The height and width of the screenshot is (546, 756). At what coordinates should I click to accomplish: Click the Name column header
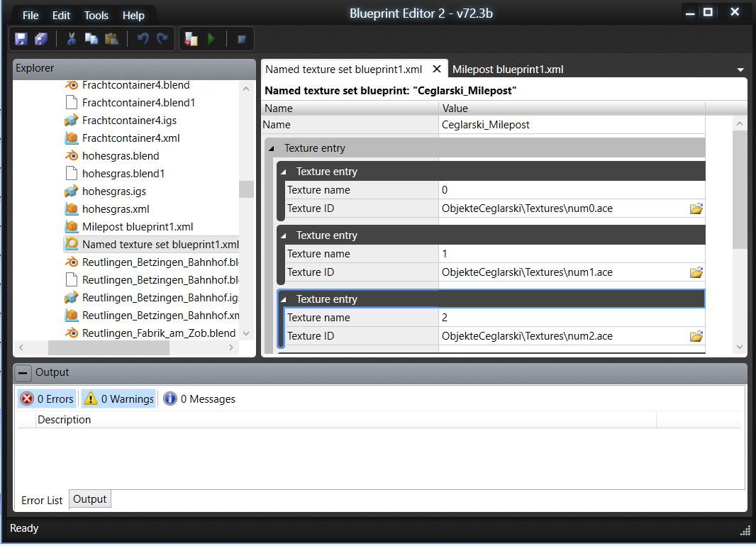pyautogui.click(x=350, y=108)
